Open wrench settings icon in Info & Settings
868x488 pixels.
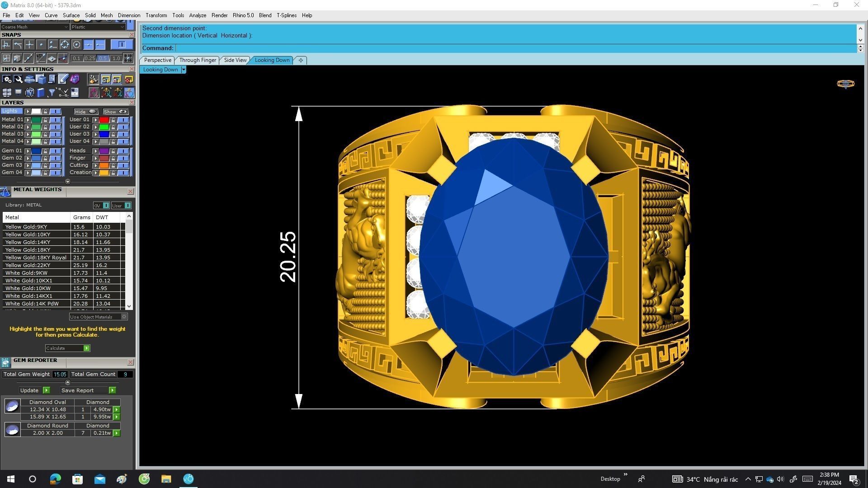(18, 80)
